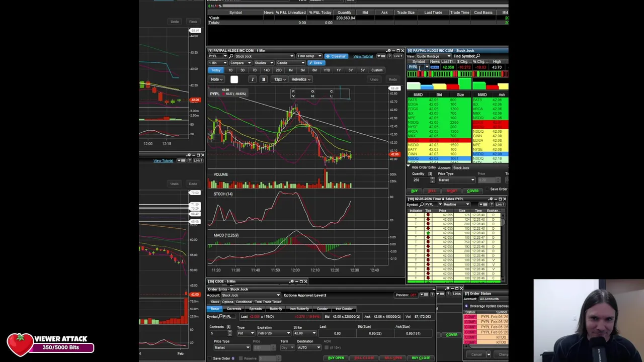
Task: Check the Reserve checkbox
Action: pyautogui.click(x=241, y=358)
